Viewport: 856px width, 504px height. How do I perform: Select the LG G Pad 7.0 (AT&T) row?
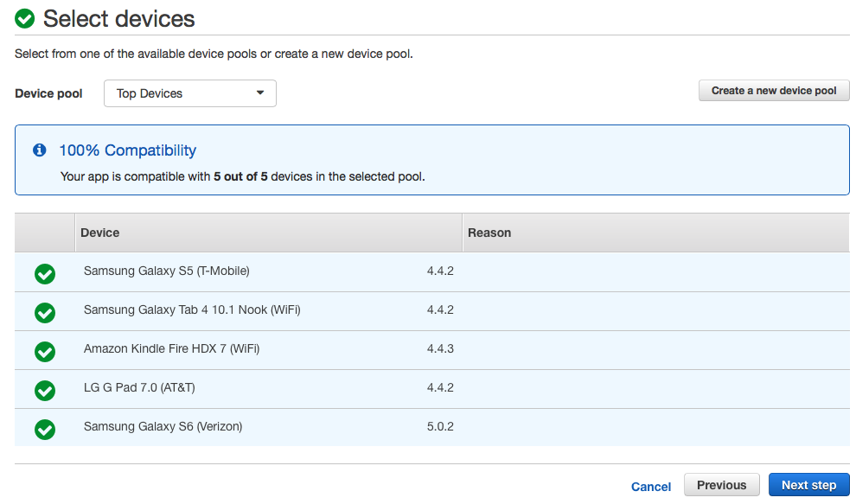point(139,388)
